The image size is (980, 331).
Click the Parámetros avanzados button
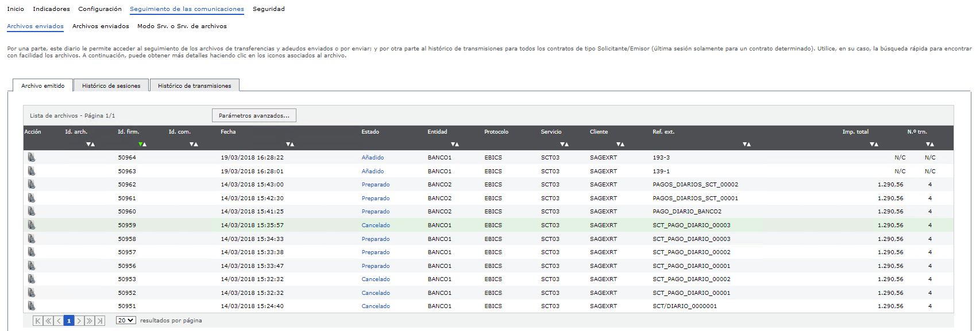click(254, 115)
